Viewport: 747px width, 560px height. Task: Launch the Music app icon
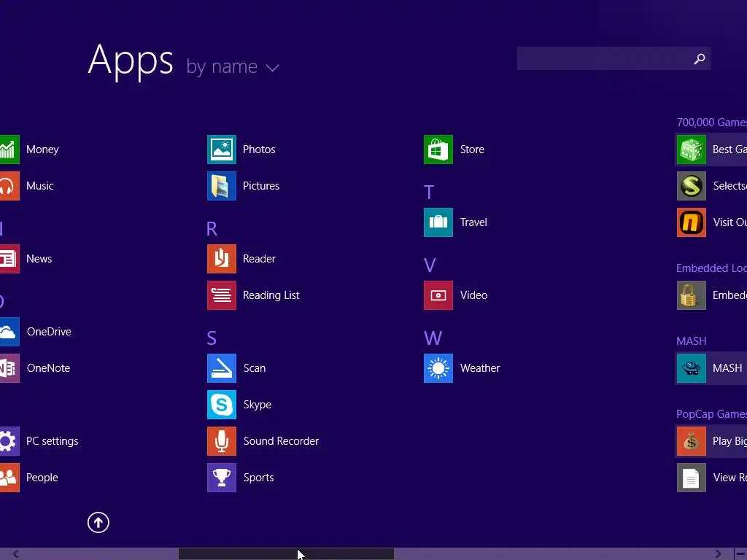[9, 186]
